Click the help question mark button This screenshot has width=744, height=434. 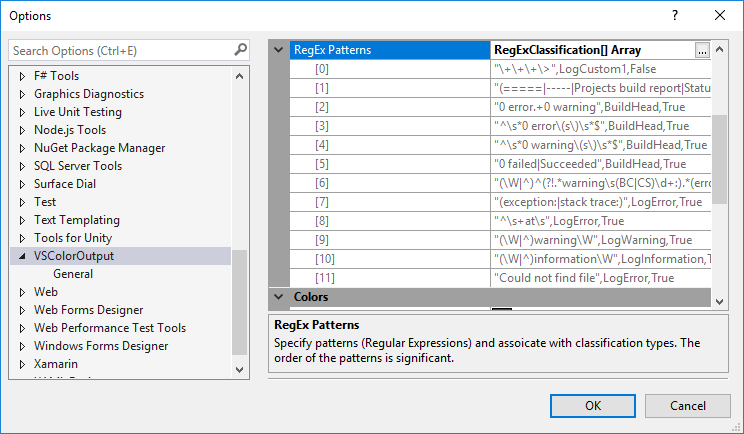click(674, 16)
